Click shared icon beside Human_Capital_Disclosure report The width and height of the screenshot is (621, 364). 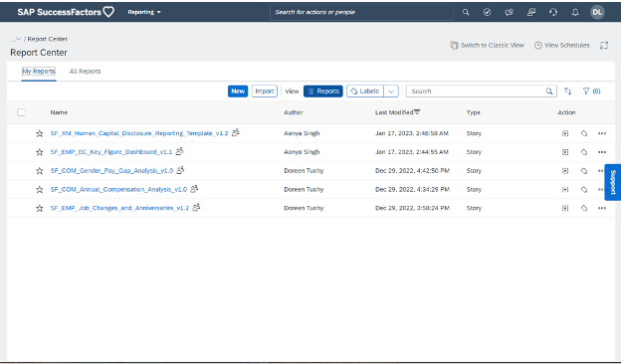pyautogui.click(x=236, y=132)
